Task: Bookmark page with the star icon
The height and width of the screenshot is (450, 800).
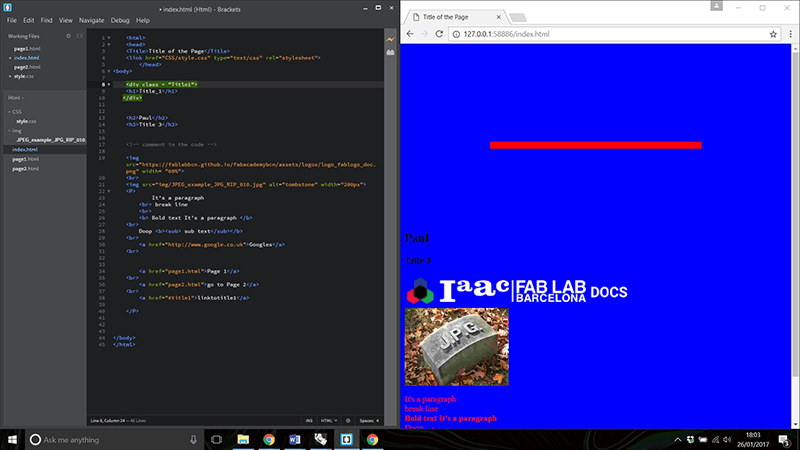Action: [773, 34]
